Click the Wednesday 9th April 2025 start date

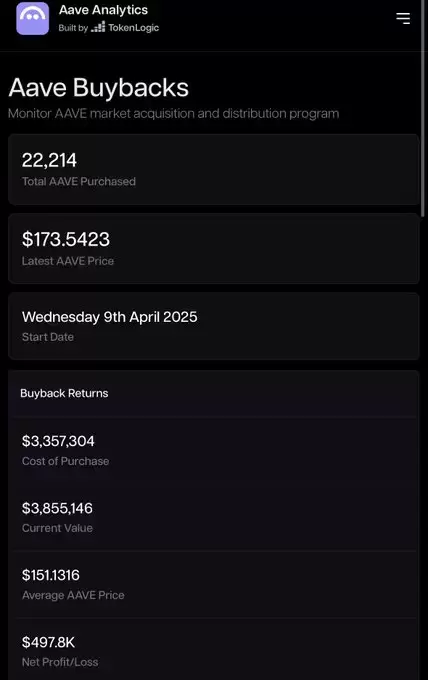coord(109,317)
